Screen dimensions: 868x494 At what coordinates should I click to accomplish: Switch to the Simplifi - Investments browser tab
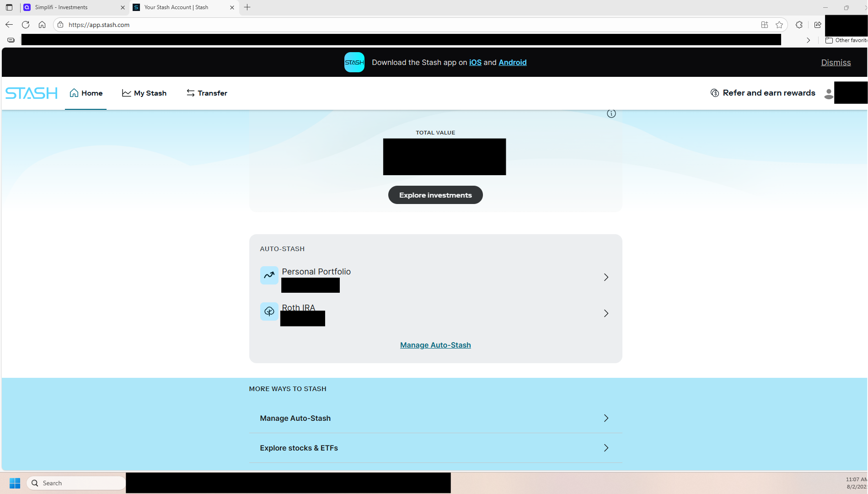pyautogui.click(x=73, y=7)
